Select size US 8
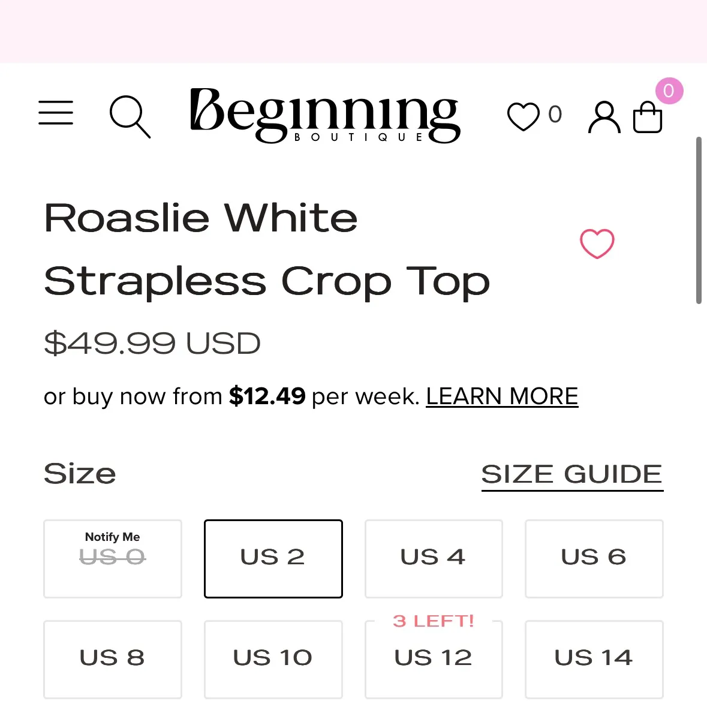Viewport: 707px width, 728px height. pyautogui.click(x=112, y=659)
